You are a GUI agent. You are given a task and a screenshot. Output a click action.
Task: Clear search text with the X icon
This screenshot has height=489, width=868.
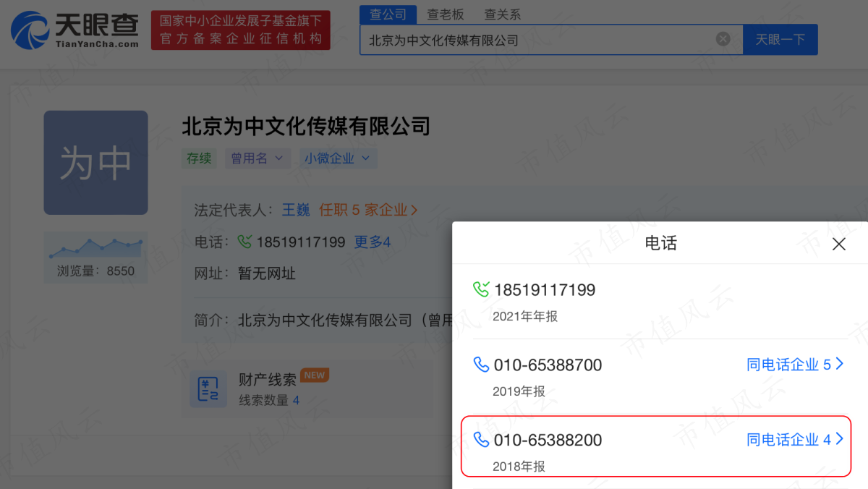click(x=723, y=39)
